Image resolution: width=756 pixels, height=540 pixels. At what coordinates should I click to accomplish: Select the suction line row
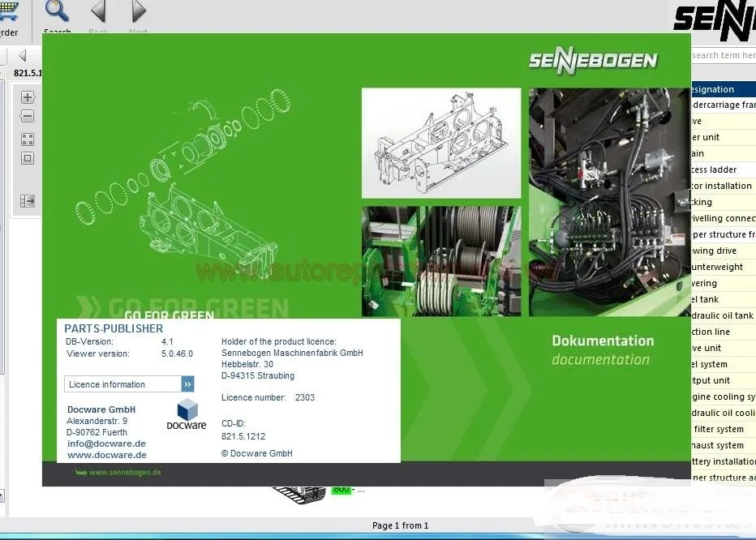pos(724,332)
